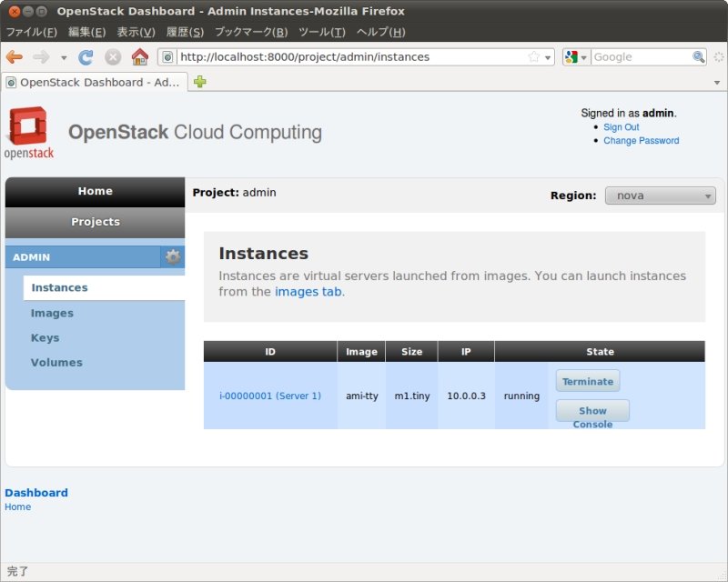Click the IP column header
Viewport: 728px width, 582px height.
pyautogui.click(x=466, y=352)
